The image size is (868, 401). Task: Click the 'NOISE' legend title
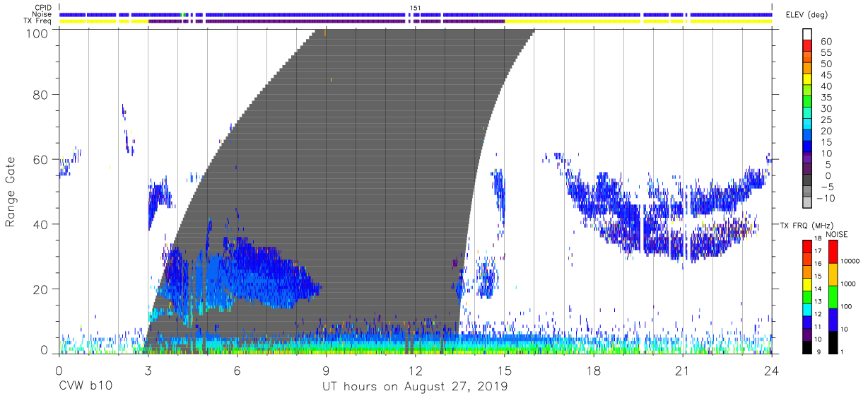pyautogui.click(x=837, y=233)
